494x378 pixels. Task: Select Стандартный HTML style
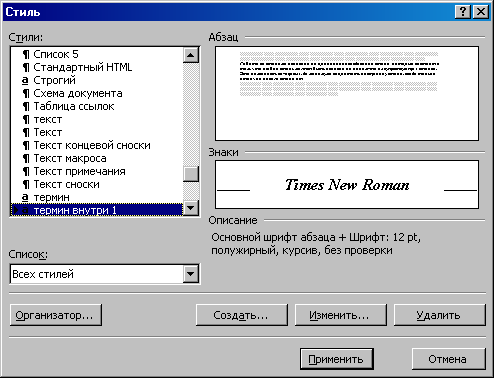[x=97, y=67]
